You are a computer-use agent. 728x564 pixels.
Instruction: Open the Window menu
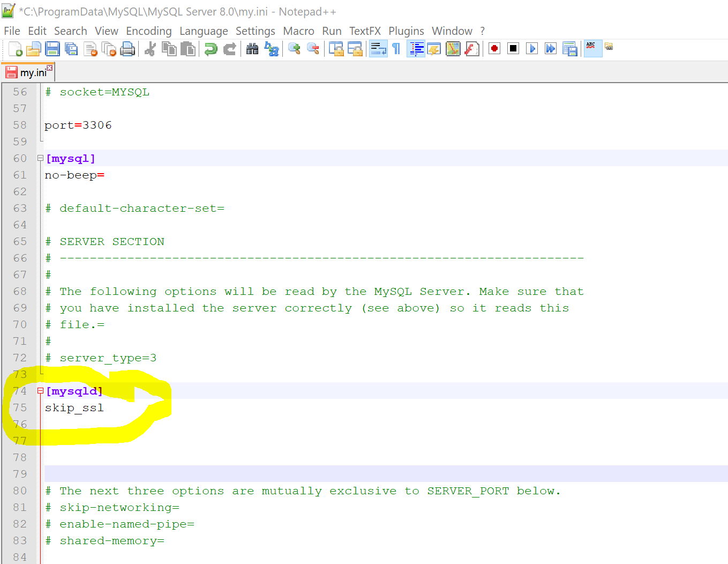(452, 31)
